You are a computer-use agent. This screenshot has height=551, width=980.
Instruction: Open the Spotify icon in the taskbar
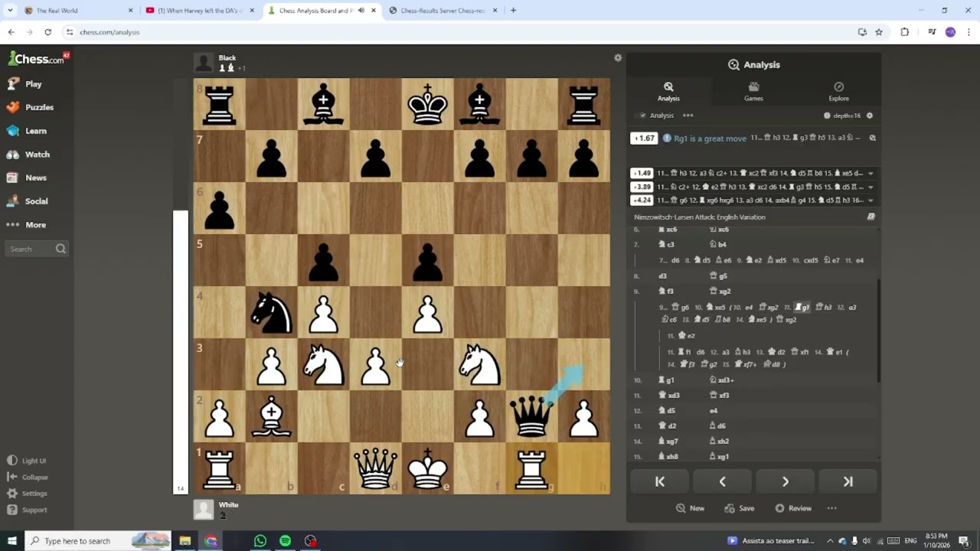click(285, 541)
